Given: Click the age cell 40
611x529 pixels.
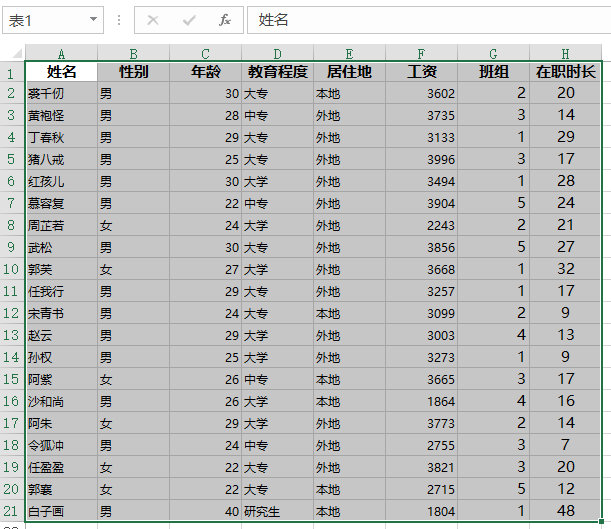Looking at the screenshot, I should coord(205,511).
